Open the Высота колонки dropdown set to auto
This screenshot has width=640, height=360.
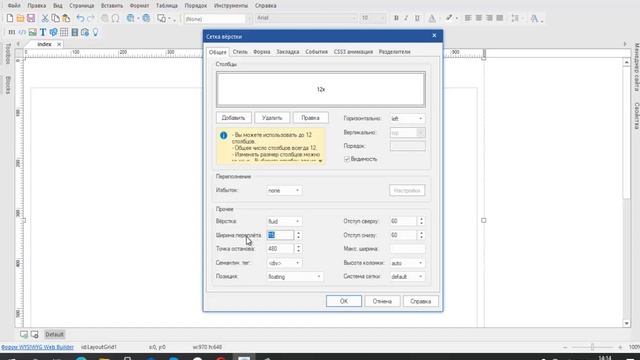[x=407, y=263]
